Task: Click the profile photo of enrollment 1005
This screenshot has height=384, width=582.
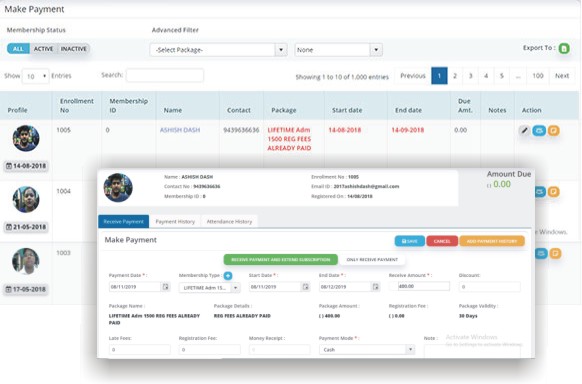Action: pyautogui.click(x=26, y=138)
